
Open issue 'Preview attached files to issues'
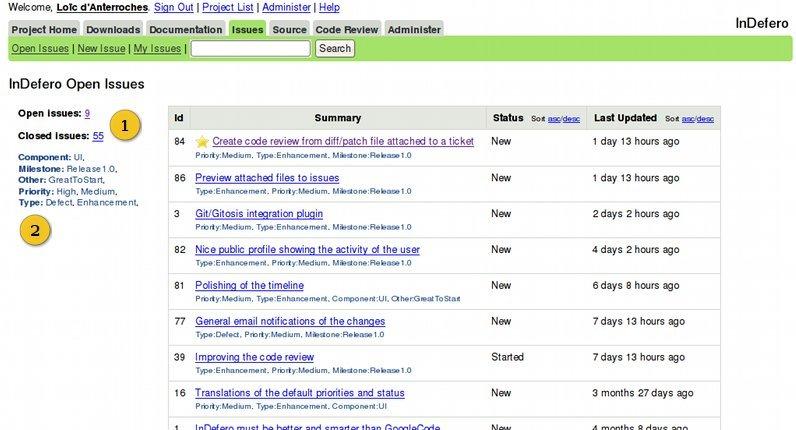tap(267, 178)
